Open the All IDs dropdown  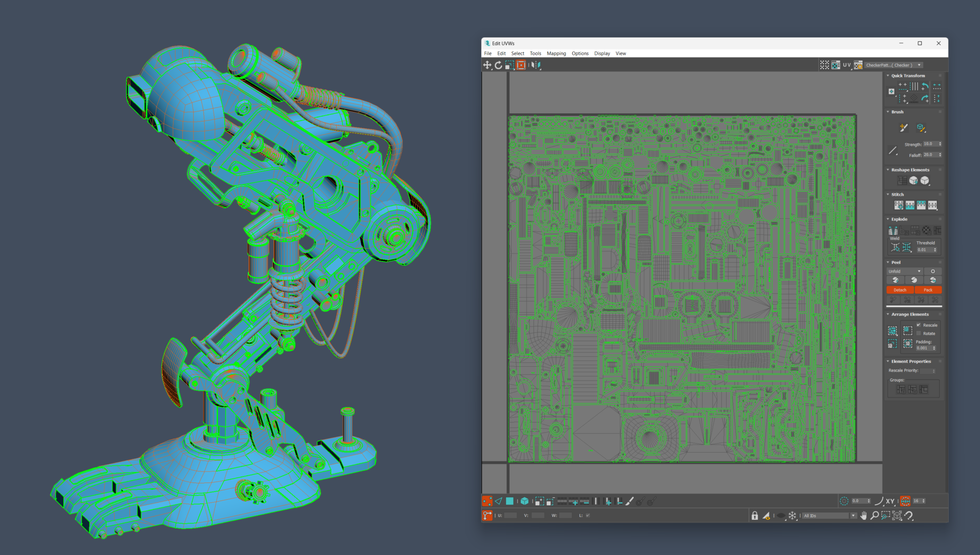click(853, 516)
